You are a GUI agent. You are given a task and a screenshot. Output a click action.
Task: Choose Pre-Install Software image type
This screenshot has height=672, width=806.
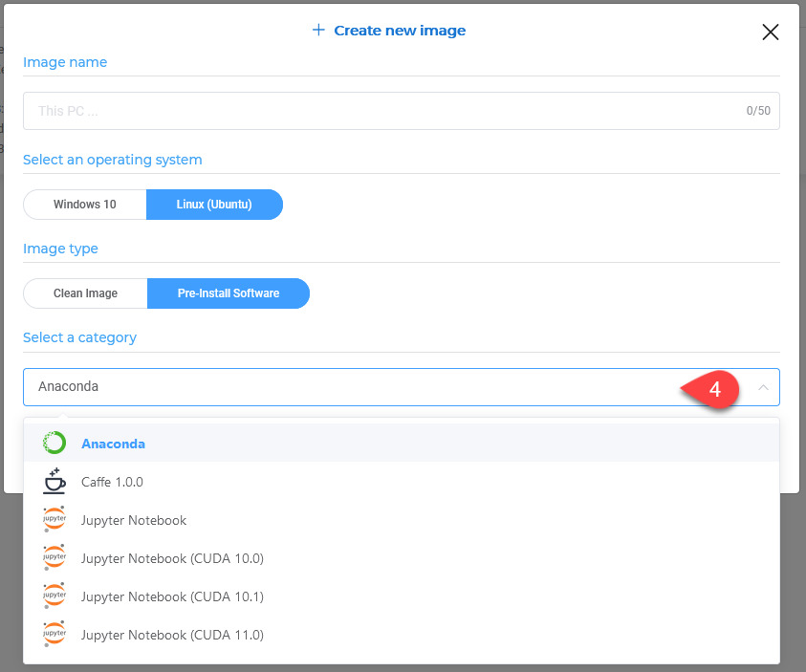[229, 293]
